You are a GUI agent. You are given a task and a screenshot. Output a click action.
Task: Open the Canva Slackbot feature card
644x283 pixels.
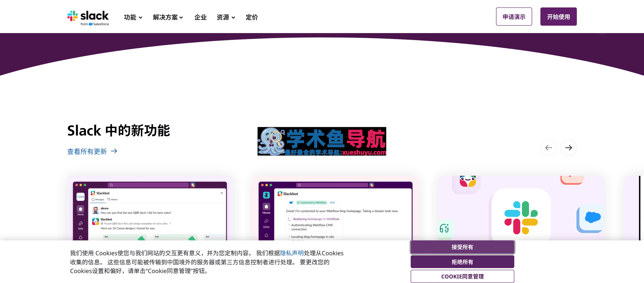pyautogui.click(x=150, y=208)
